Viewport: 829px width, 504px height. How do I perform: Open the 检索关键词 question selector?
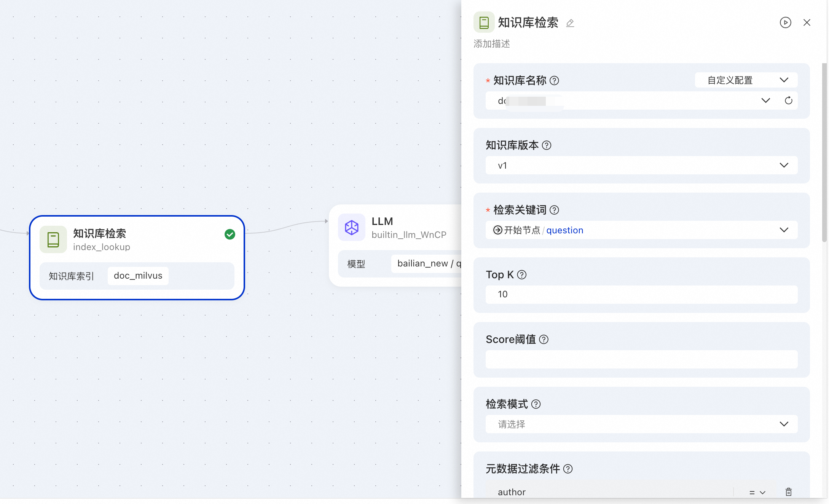point(641,230)
